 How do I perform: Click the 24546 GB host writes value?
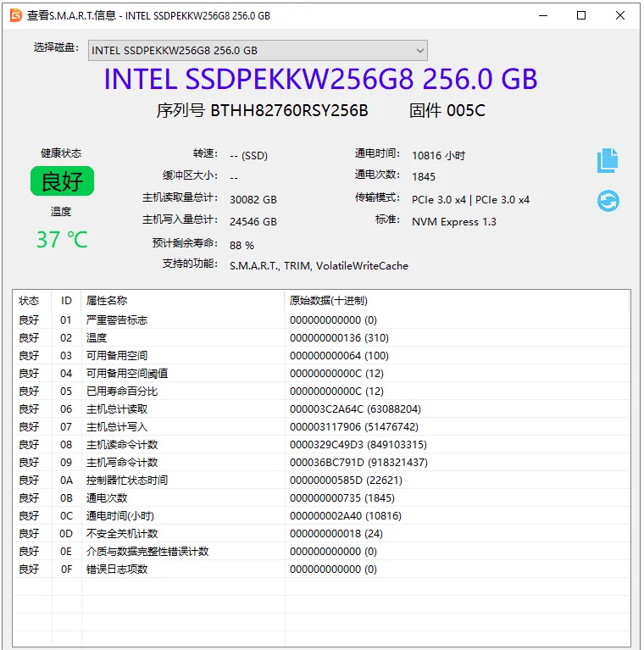[253, 222]
